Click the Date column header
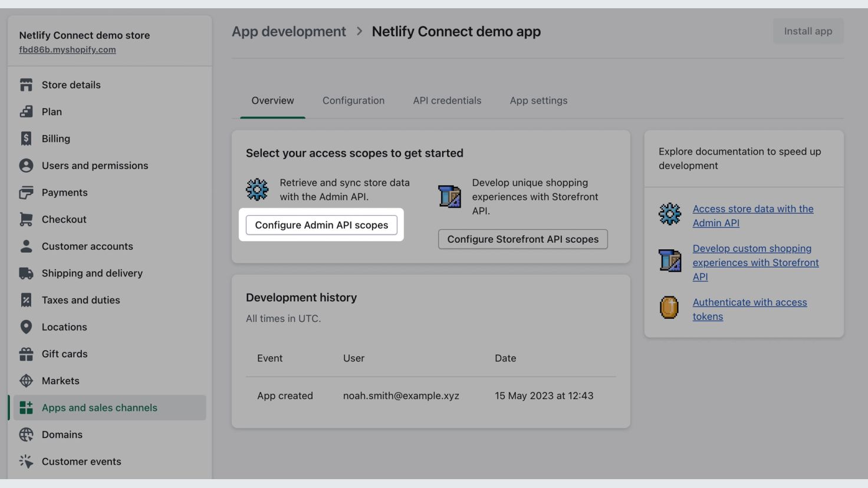Image resolution: width=868 pixels, height=488 pixels. click(x=505, y=358)
